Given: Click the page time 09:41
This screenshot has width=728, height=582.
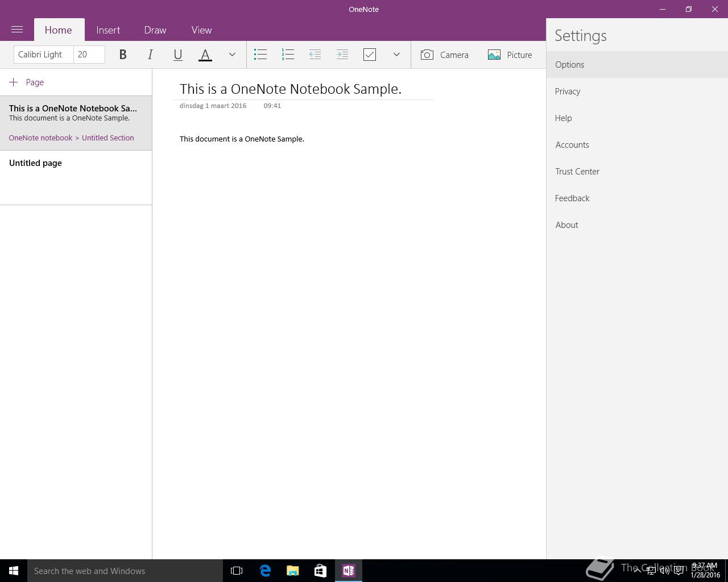Looking at the screenshot, I should pos(272,106).
